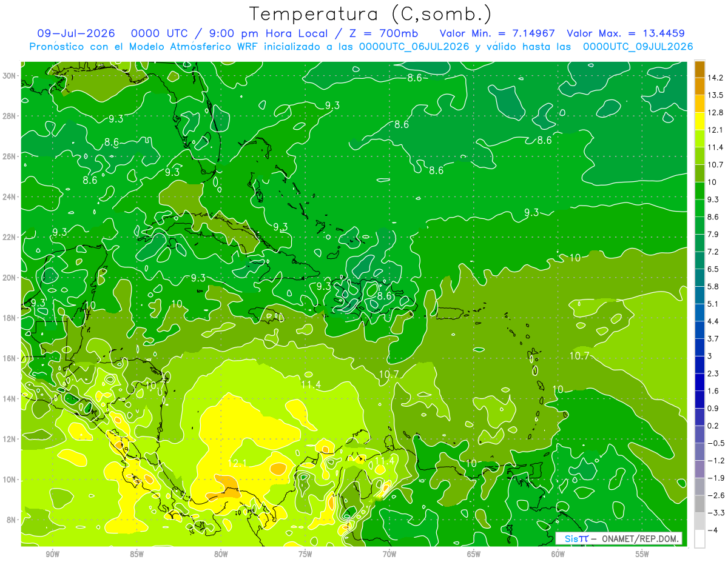This screenshot has height=562, width=728.
Task: Click the '14N' latitude axis label
Action: (x=10, y=398)
